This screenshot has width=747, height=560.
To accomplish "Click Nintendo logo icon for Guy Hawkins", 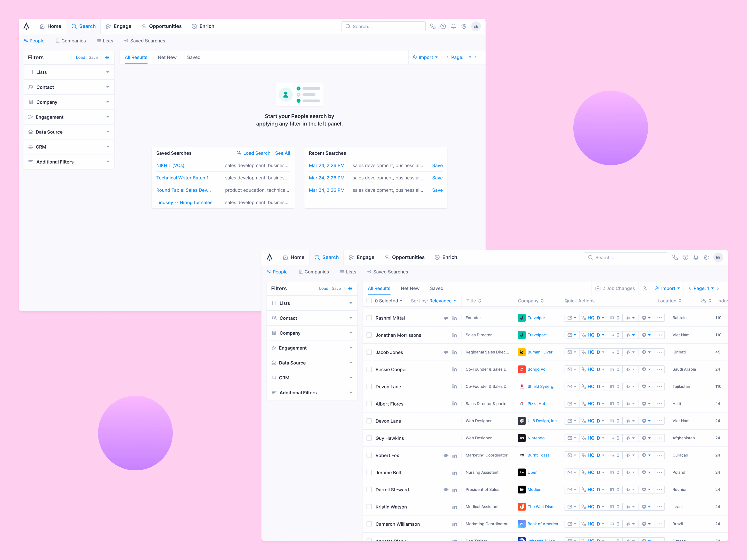I will tap(521, 438).
